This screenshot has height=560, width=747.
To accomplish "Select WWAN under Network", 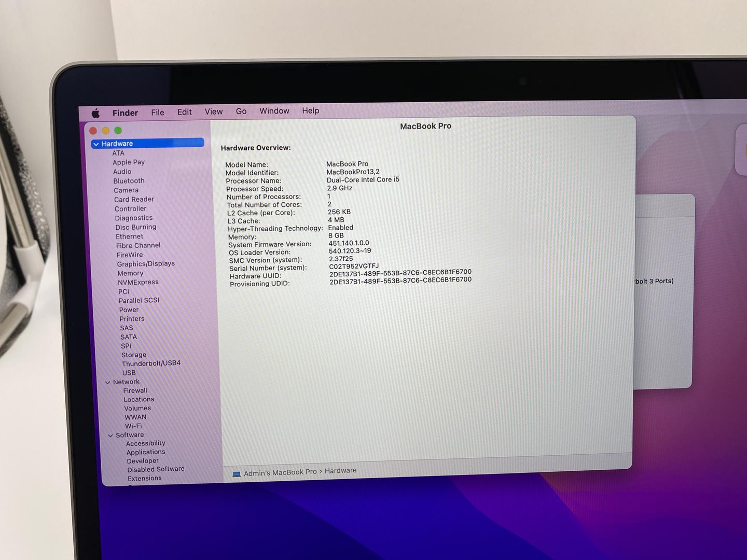I will pos(136,417).
